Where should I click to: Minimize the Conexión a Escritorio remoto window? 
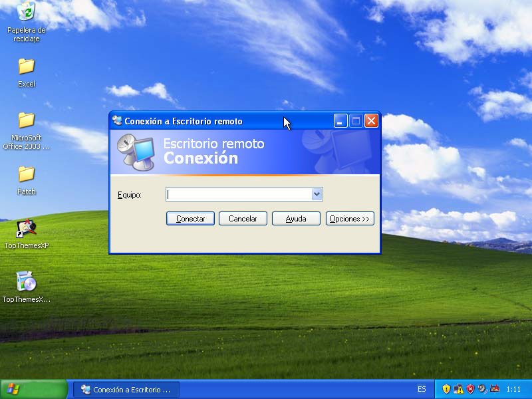coord(340,121)
